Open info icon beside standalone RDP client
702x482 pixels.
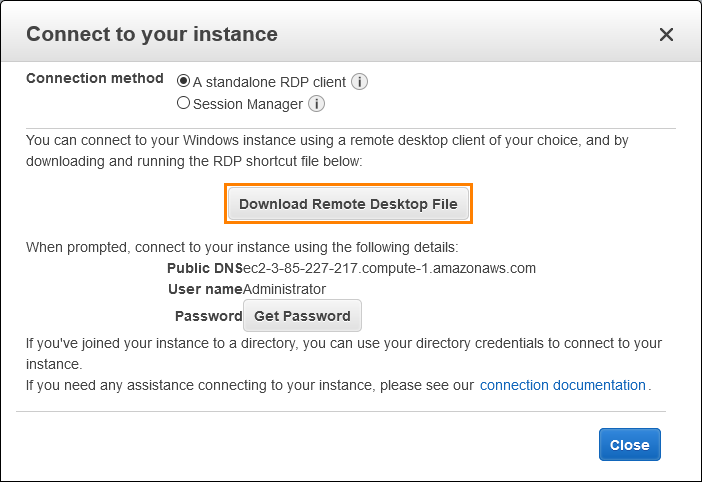click(359, 82)
